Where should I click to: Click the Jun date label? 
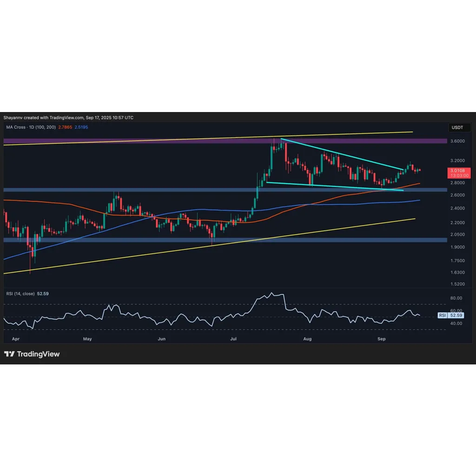(161, 339)
